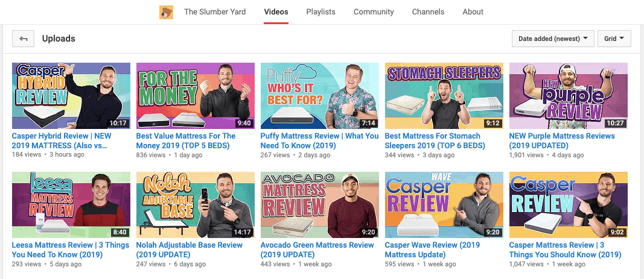Click the back arrow button beside Uploads
Viewport: 644px width, 279px height.
coord(23,39)
